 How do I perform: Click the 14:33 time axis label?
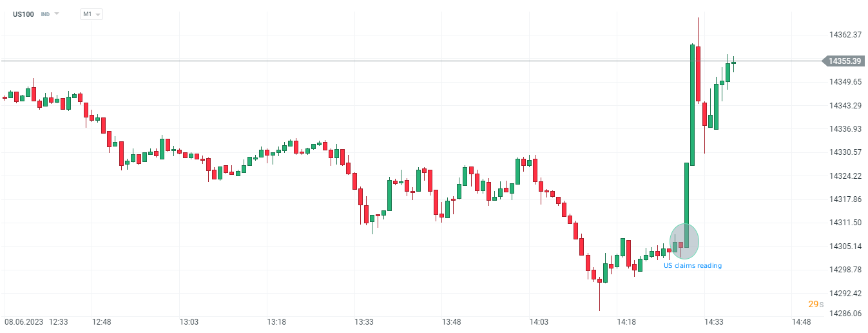[713, 322]
